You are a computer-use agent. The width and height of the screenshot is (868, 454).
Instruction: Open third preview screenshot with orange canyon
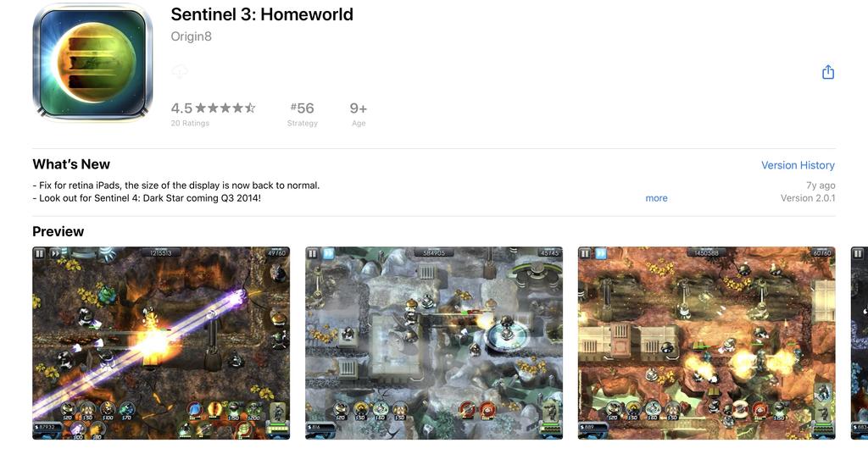click(706, 343)
